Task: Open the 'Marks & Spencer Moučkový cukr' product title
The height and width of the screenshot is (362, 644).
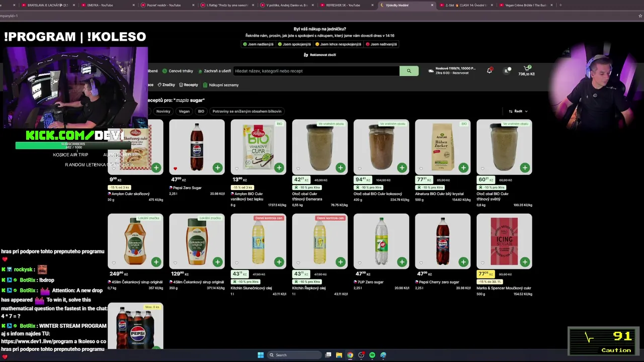Action: (504, 288)
